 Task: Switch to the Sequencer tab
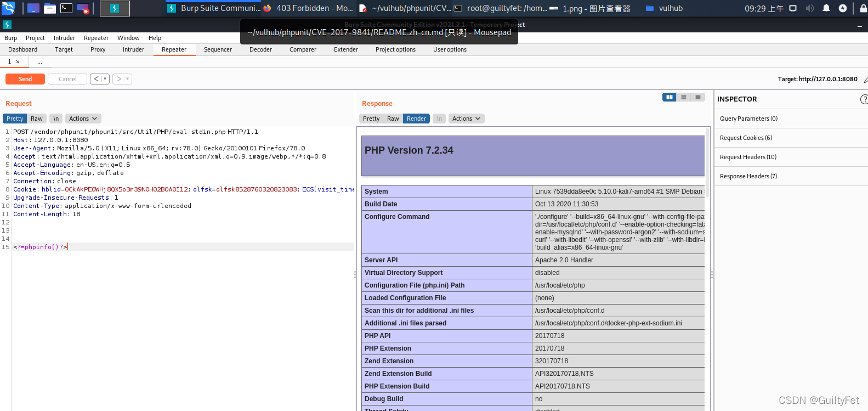[x=218, y=49]
